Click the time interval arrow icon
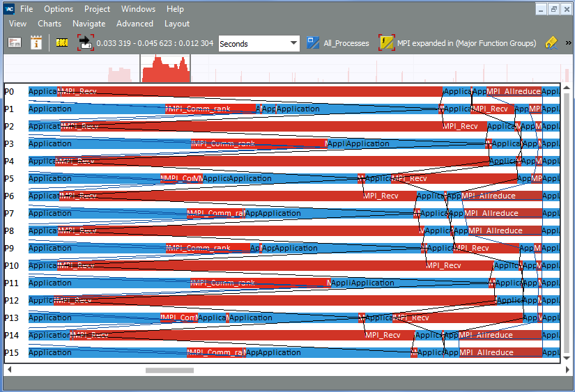This screenshot has height=392, width=575. point(85,42)
